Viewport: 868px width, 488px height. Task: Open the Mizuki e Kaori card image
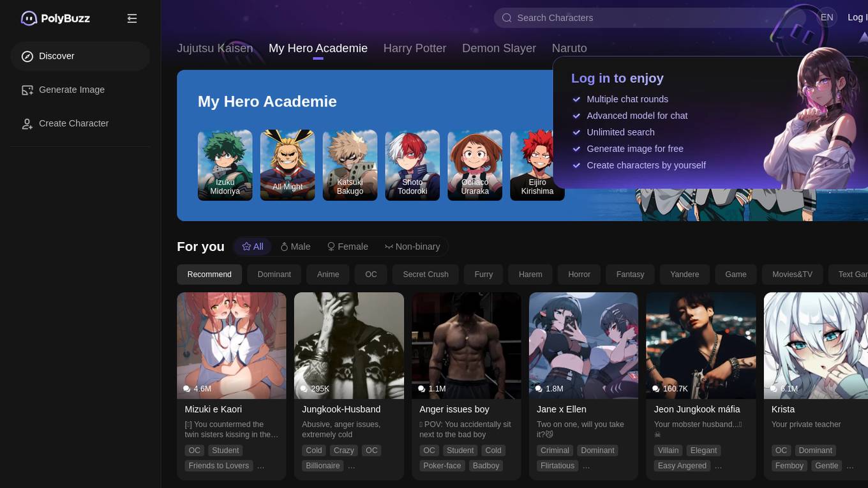232,346
